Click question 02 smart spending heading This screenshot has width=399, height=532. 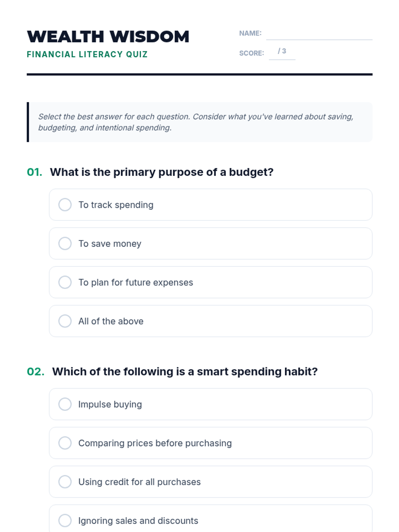[x=185, y=372]
